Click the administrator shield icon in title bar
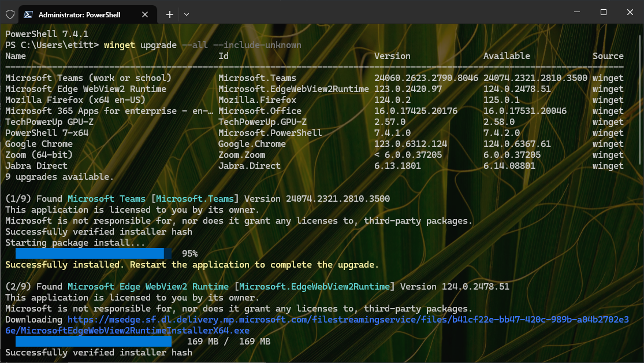Viewport: 644px width, 363px height. pyautogui.click(x=9, y=14)
